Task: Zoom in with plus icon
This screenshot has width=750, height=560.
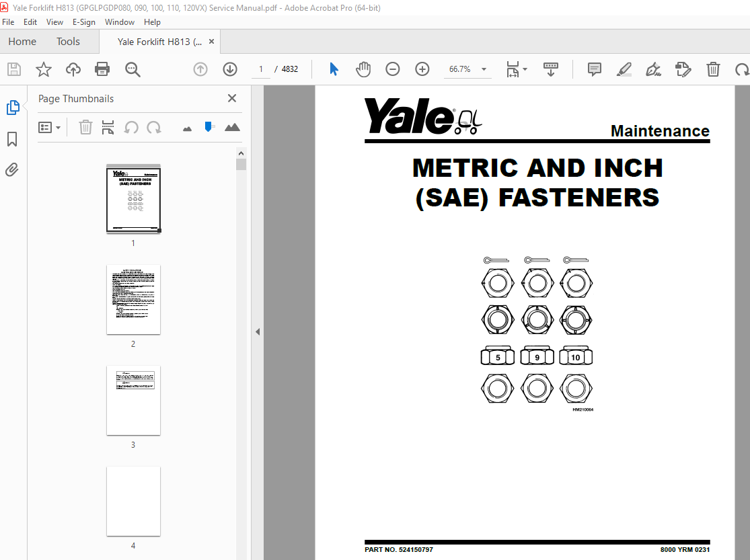Action: (x=422, y=69)
